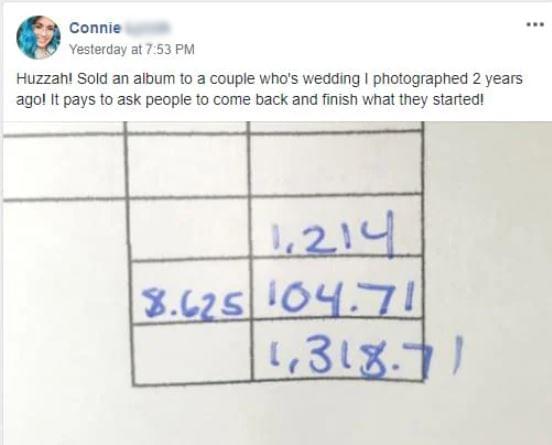The image size is (552, 445).
Task: Open the attached handwritten invoice photo
Action: point(277,283)
